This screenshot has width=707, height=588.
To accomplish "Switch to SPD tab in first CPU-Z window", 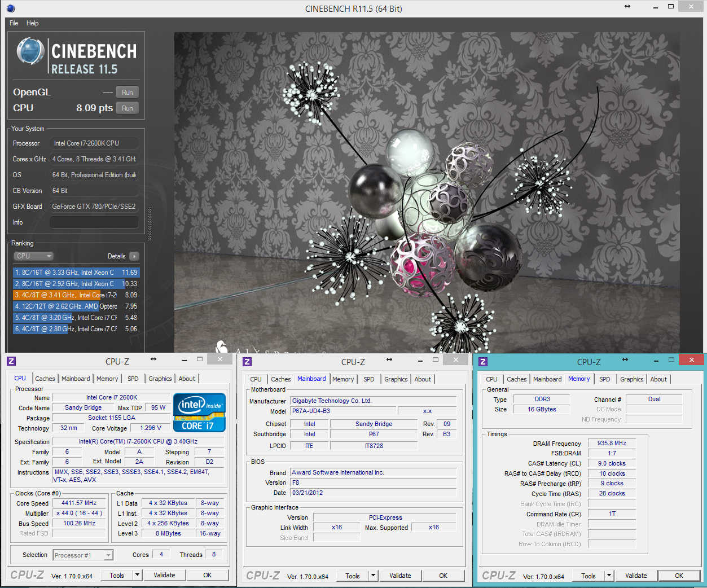I will coord(133,379).
